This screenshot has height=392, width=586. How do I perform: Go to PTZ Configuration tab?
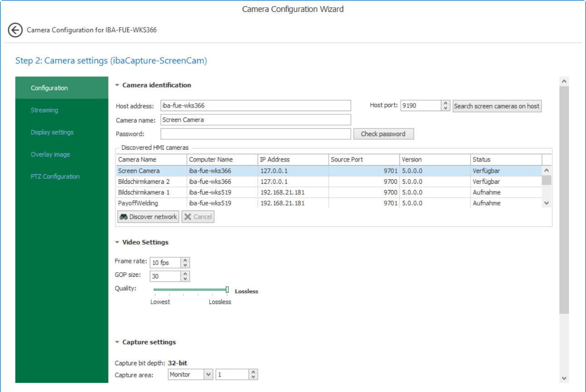coord(55,176)
